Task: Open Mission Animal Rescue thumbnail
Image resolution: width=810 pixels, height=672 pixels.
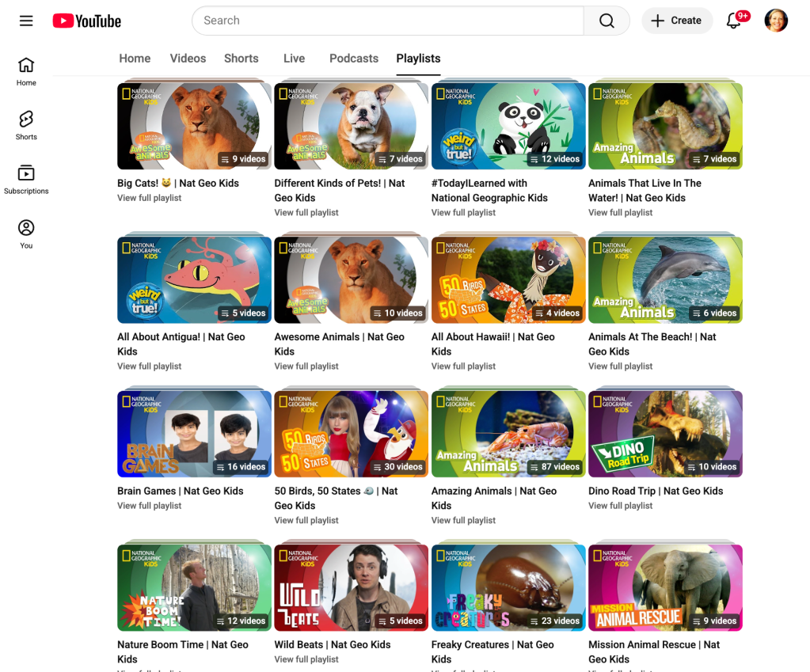Action: (665, 587)
